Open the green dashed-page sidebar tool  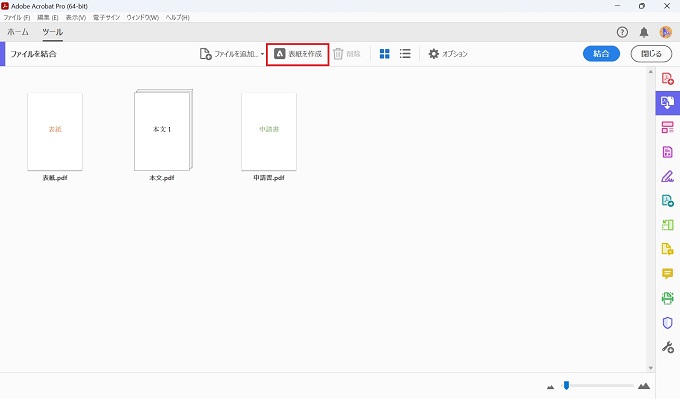(667, 225)
